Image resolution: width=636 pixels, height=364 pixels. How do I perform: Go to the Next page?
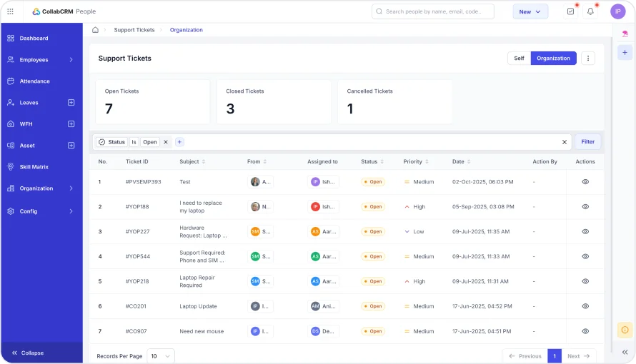click(x=578, y=356)
